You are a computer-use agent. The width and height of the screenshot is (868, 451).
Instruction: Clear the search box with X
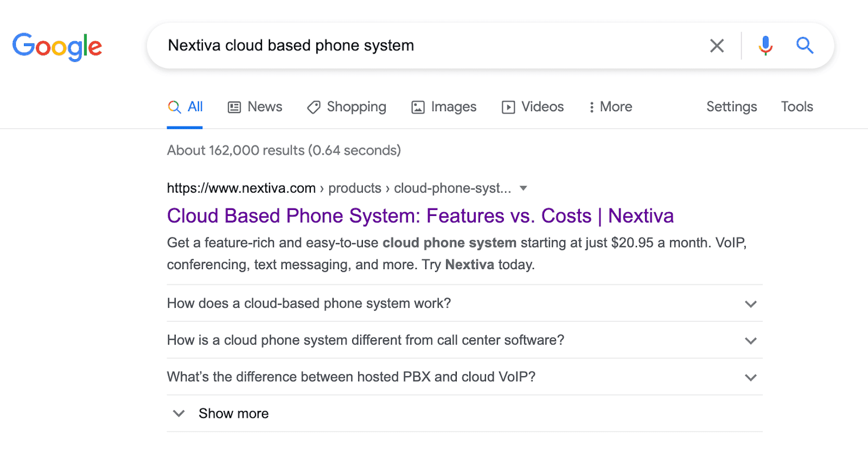point(717,46)
